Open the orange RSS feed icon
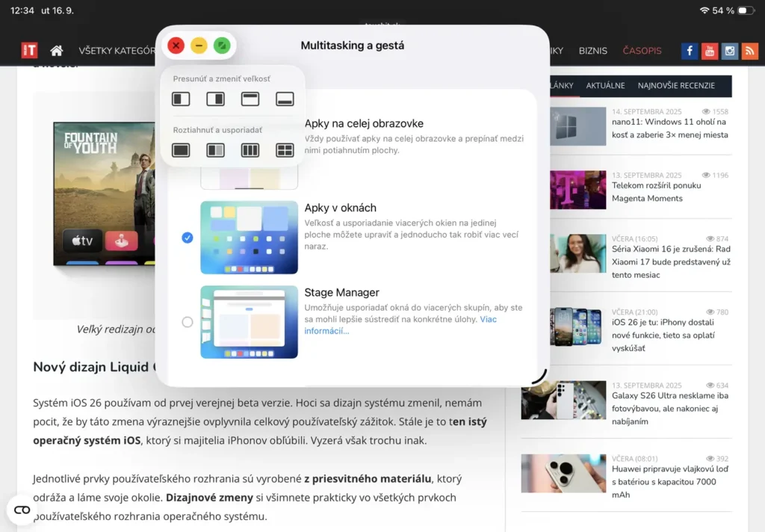765x532 pixels. pyautogui.click(x=750, y=51)
